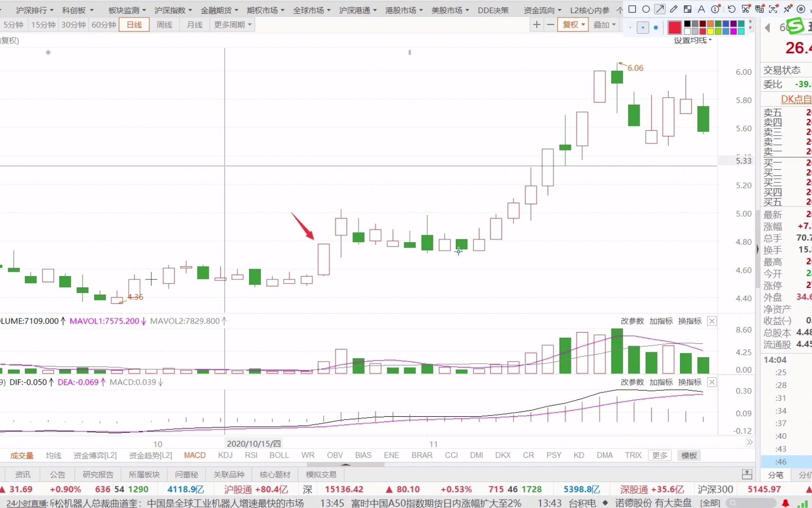Open the 研究报告 tab
Image resolution: width=812 pixels, height=508 pixels.
98,475
